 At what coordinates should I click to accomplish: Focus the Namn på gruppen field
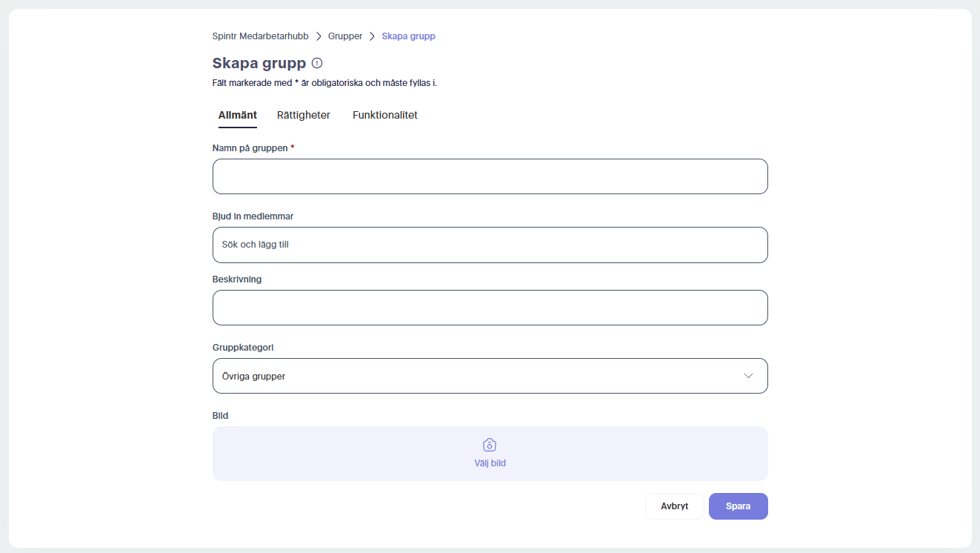tap(490, 176)
